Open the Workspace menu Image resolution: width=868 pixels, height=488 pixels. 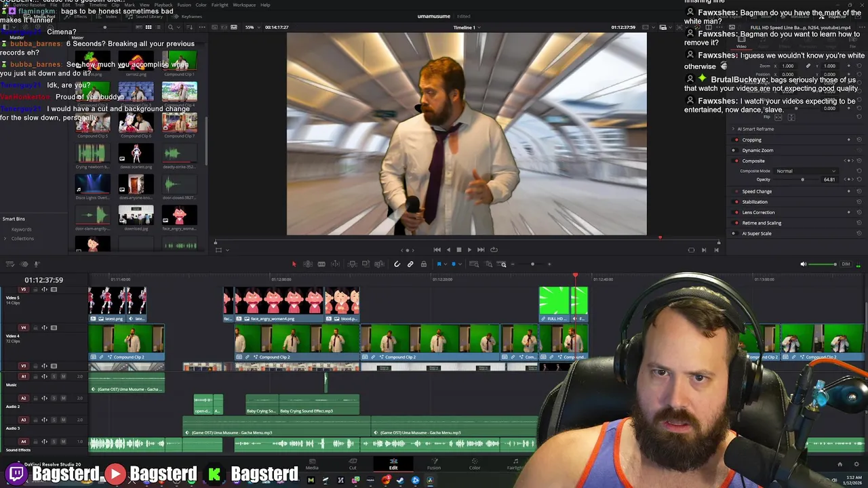click(244, 5)
